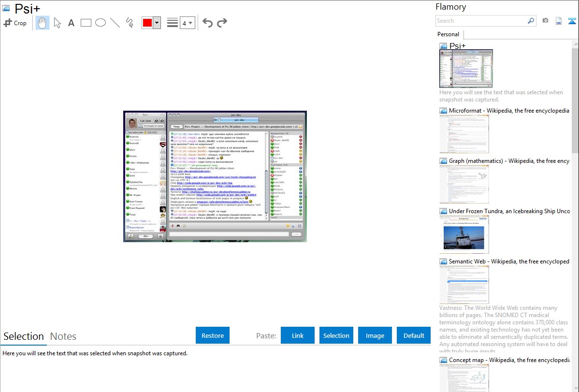Click the camera capture icon
This screenshot has width=579, height=392.
click(x=545, y=21)
